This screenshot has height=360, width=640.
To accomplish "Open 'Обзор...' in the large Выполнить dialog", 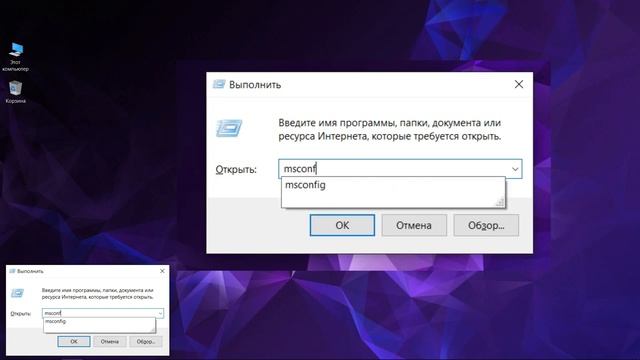I will (486, 225).
